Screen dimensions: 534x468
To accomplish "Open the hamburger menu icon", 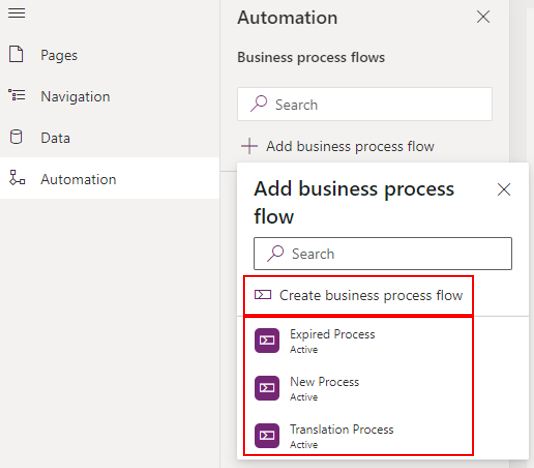I will pyautogui.click(x=16, y=13).
